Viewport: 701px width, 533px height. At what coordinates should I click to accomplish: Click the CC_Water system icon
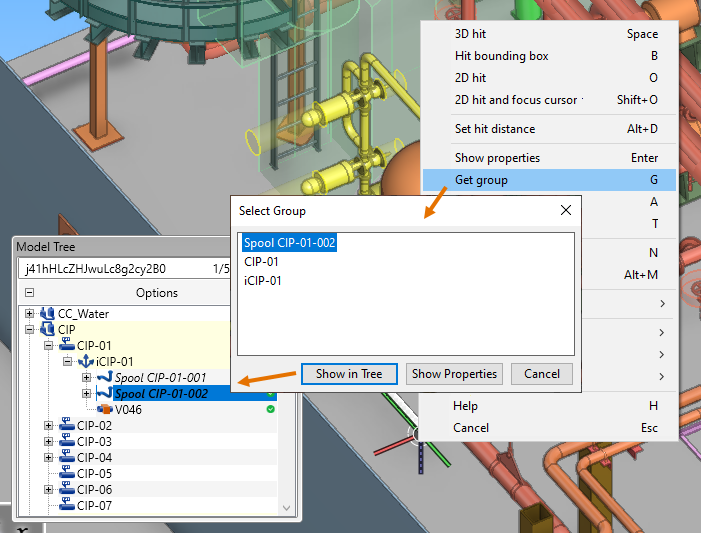click(x=47, y=314)
